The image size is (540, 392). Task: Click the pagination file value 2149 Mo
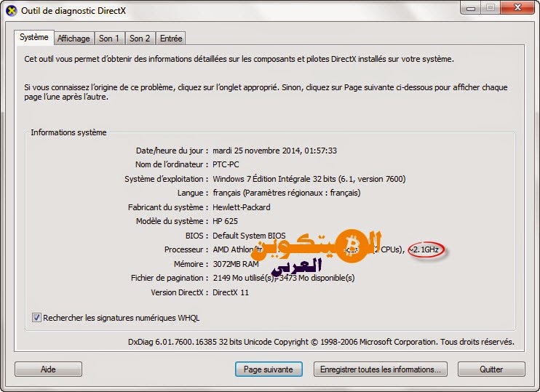tap(283, 278)
